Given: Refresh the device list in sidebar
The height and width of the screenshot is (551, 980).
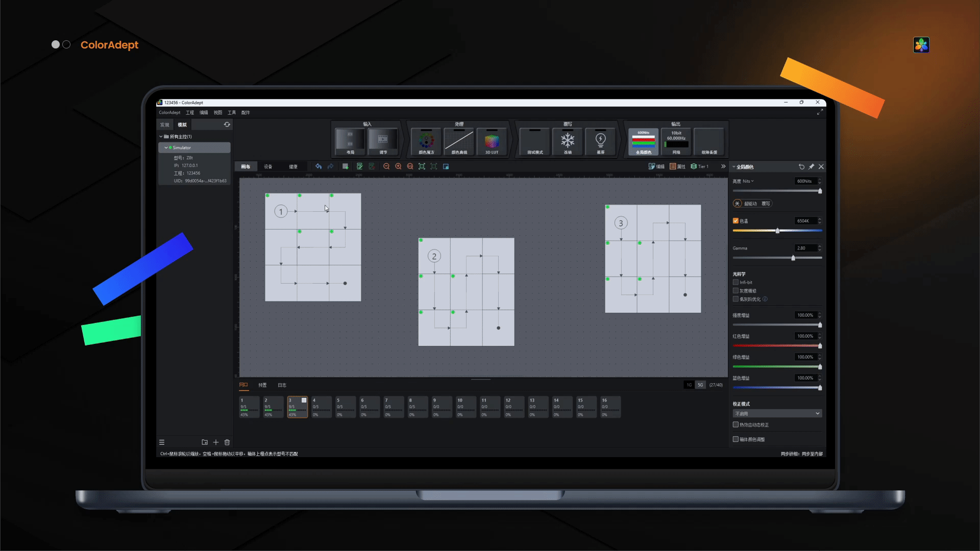Looking at the screenshot, I should point(227,124).
